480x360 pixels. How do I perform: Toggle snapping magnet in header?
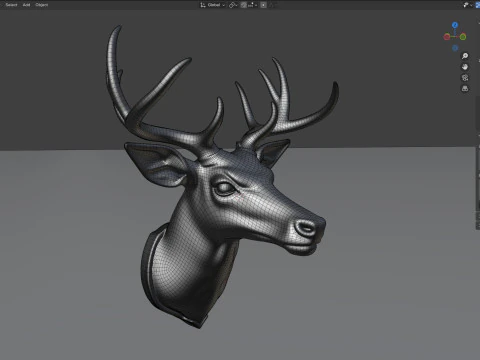[x=244, y=5]
